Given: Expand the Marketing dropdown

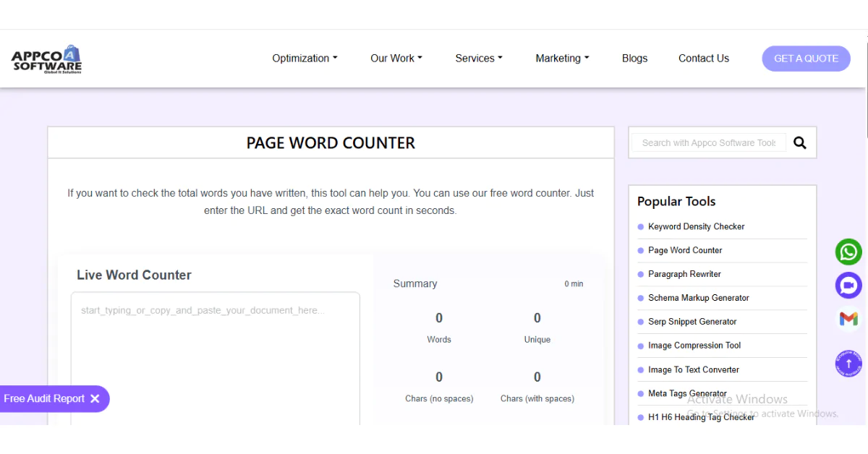Looking at the screenshot, I should coord(562,58).
